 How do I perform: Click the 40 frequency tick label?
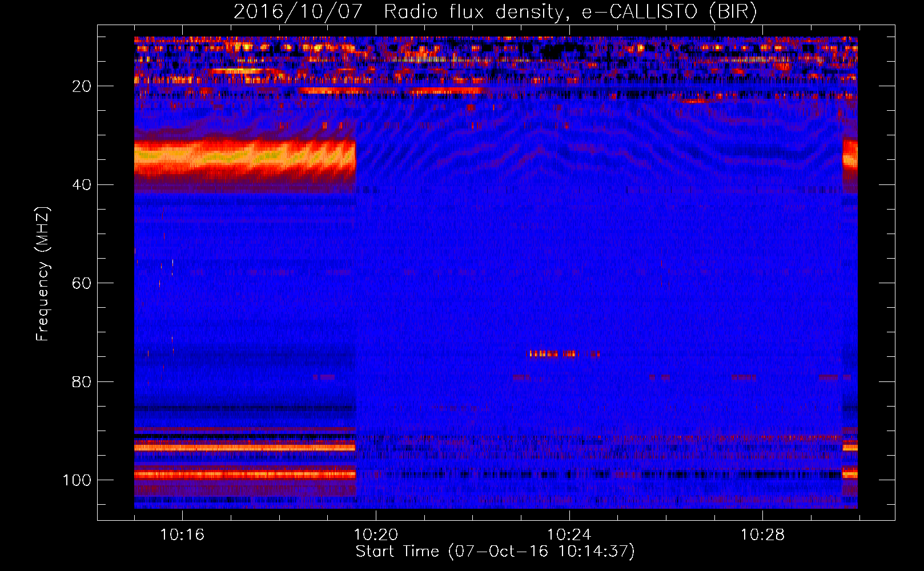pos(82,185)
